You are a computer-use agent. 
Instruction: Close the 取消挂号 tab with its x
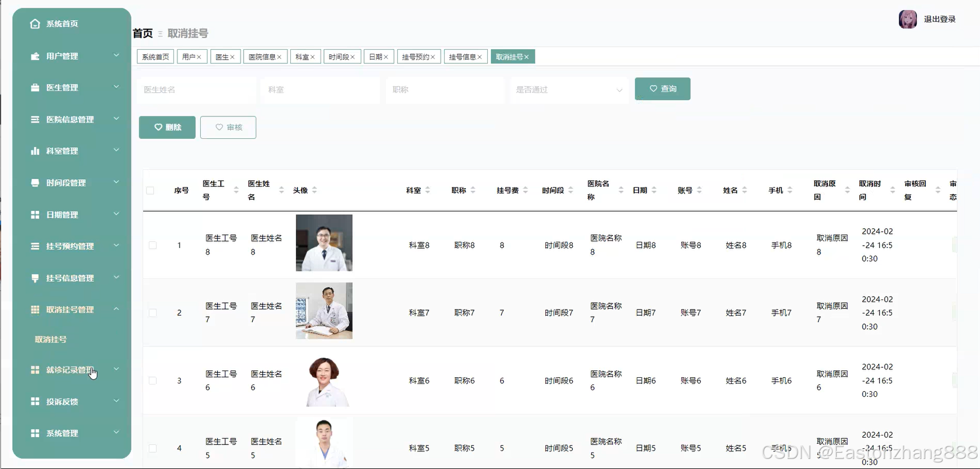pos(526,57)
